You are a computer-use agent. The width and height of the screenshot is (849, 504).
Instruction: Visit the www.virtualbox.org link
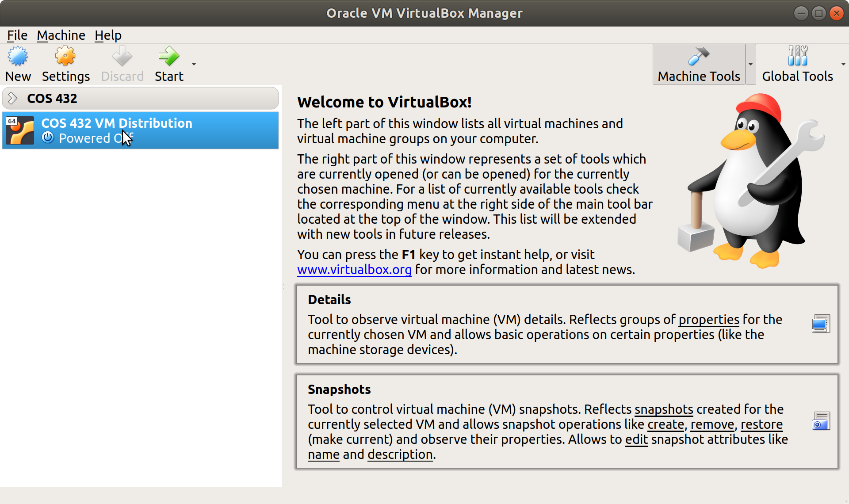click(354, 270)
